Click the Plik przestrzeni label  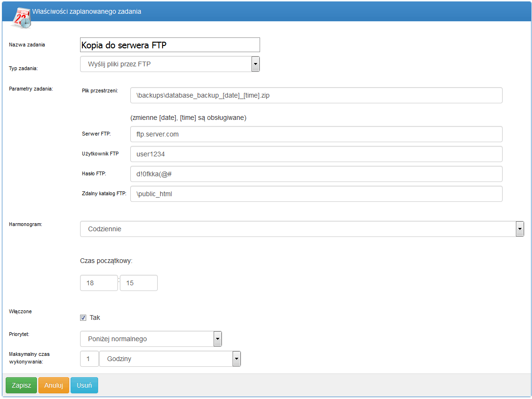pos(100,91)
